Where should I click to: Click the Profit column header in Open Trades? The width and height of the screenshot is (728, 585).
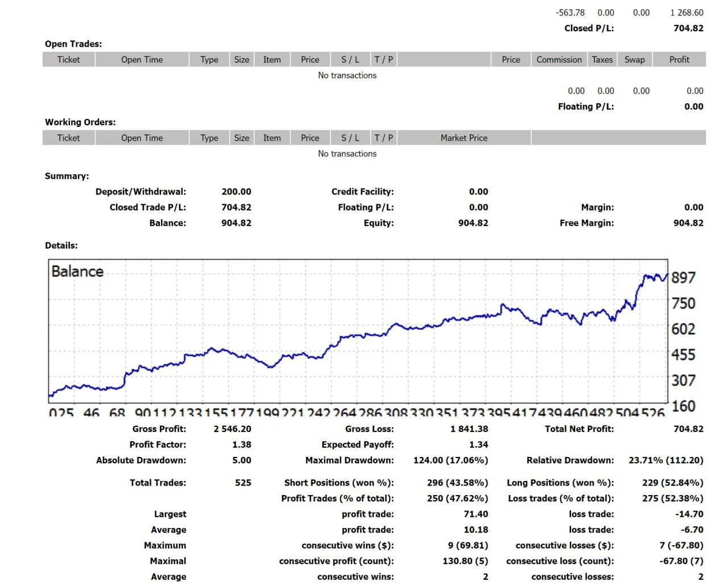coord(679,60)
